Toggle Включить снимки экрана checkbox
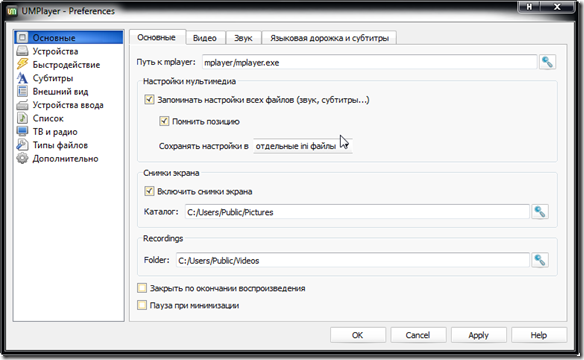Screen dimensions: 584x360 pos(149,191)
